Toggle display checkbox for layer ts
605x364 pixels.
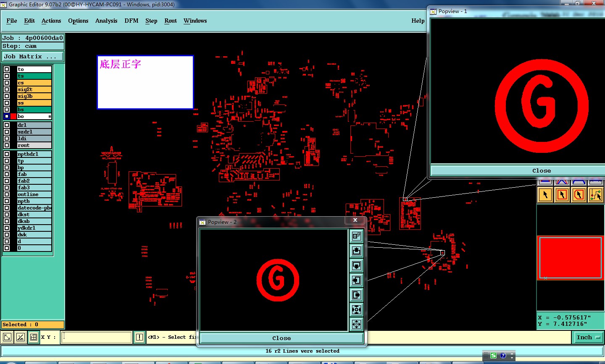pos(7,76)
